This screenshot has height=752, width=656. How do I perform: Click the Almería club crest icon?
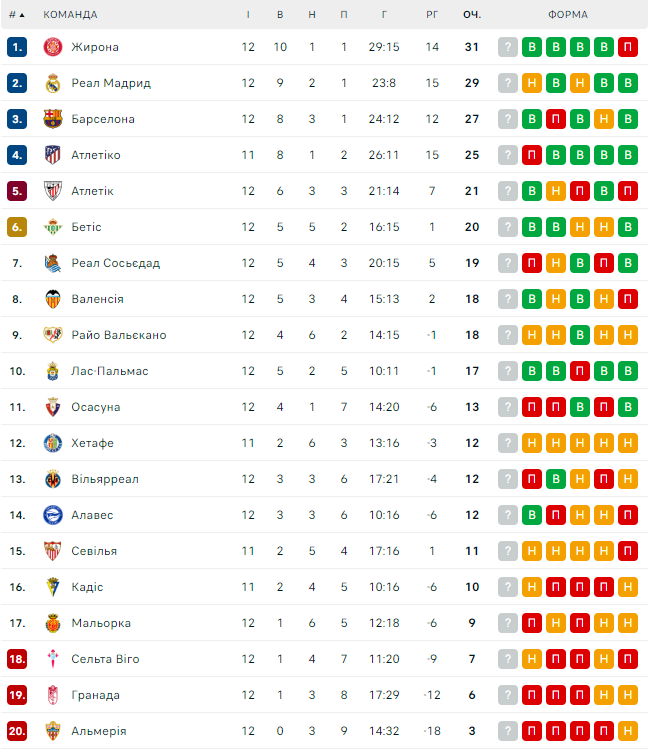click(x=53, y=731)
